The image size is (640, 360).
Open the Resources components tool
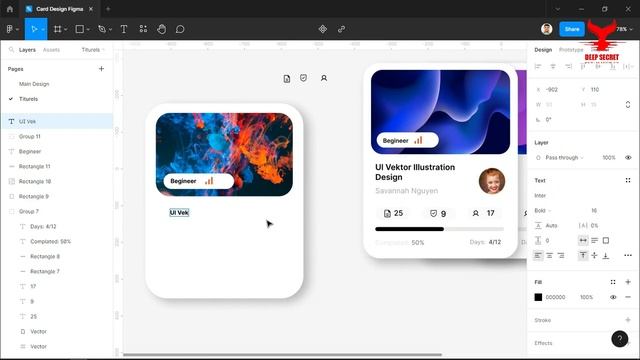(143, 29)
